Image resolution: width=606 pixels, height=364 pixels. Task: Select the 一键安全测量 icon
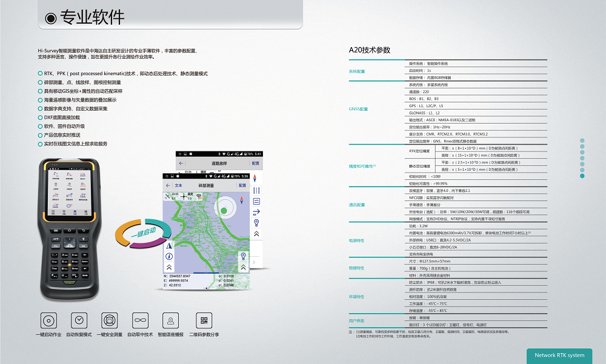(x=109, y=320)
